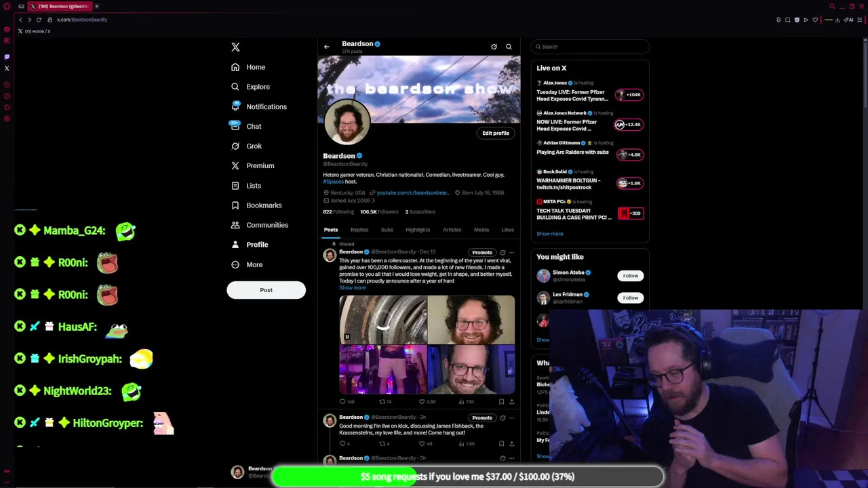Switch to the Likes tab
The height and width of the screenshot is (488, 868).
point(507,230)
